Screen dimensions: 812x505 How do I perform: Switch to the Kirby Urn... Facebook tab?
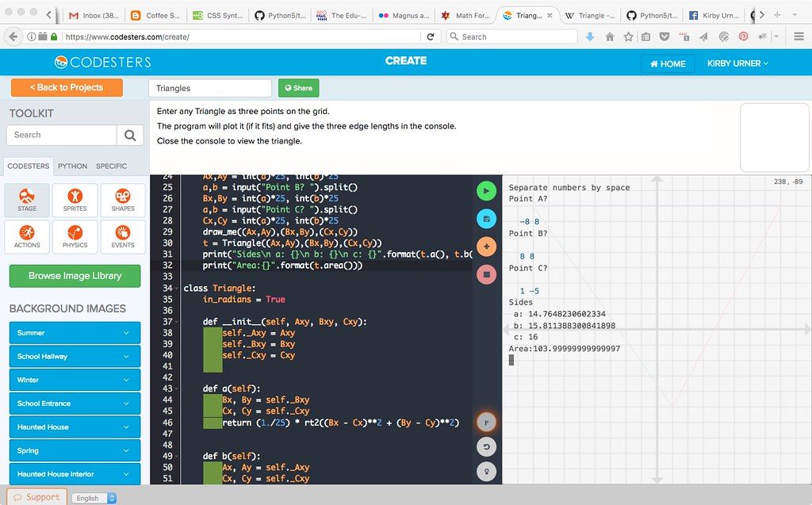714,16
